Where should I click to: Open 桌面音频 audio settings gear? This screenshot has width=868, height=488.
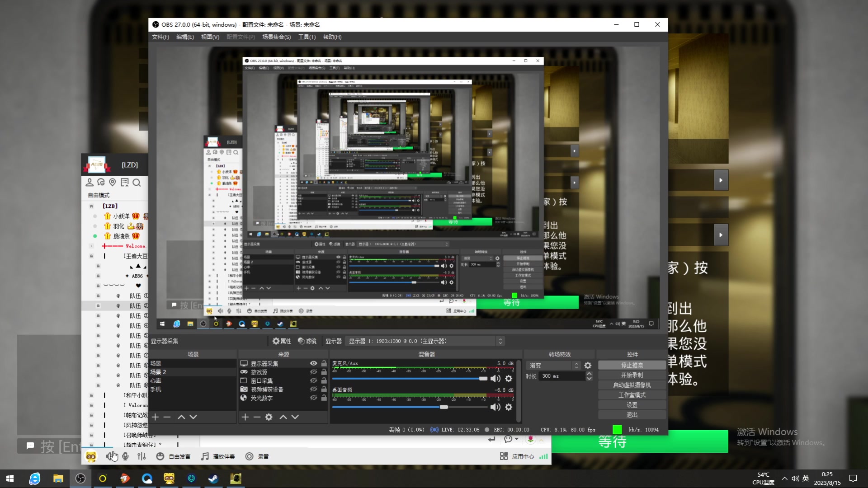pos(509,407)
